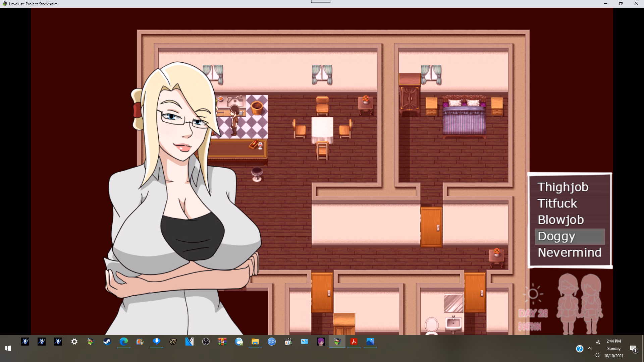Open the Source Filmmaker reel icon
Screen dimensions: 644x362
pyautogui.click(x=173, y=342)
